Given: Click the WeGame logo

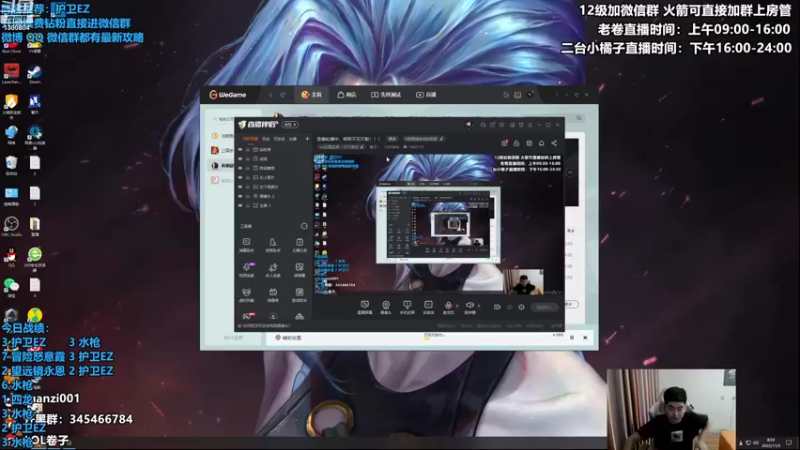Looking at the screenshot, I should coord(228,95).
